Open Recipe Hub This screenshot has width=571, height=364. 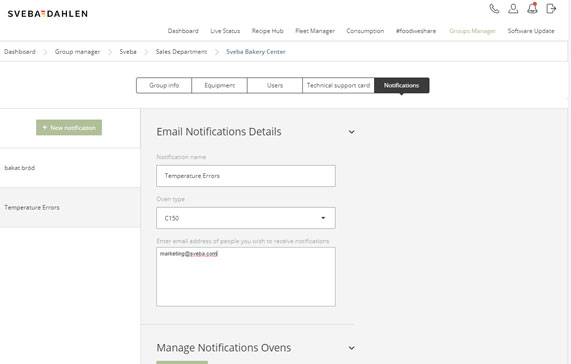267,31
